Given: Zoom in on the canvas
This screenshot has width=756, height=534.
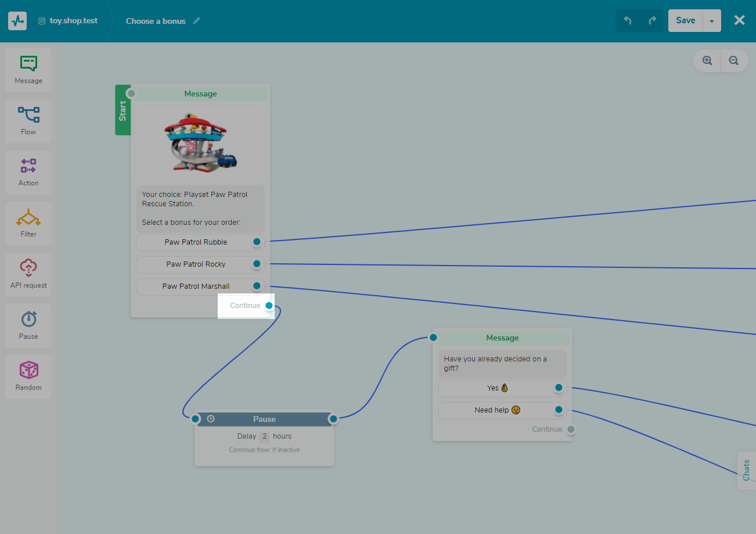Looking at the screenshot, I should click(707, 60).
